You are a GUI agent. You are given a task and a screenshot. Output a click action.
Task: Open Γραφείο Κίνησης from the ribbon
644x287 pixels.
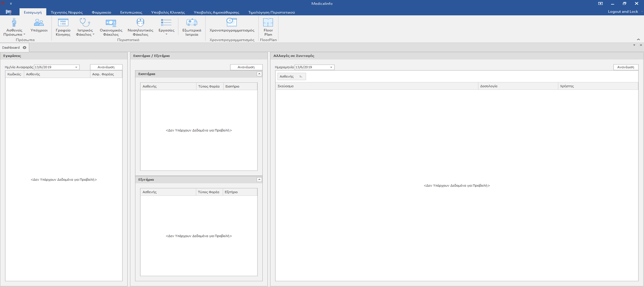point(63,23)
